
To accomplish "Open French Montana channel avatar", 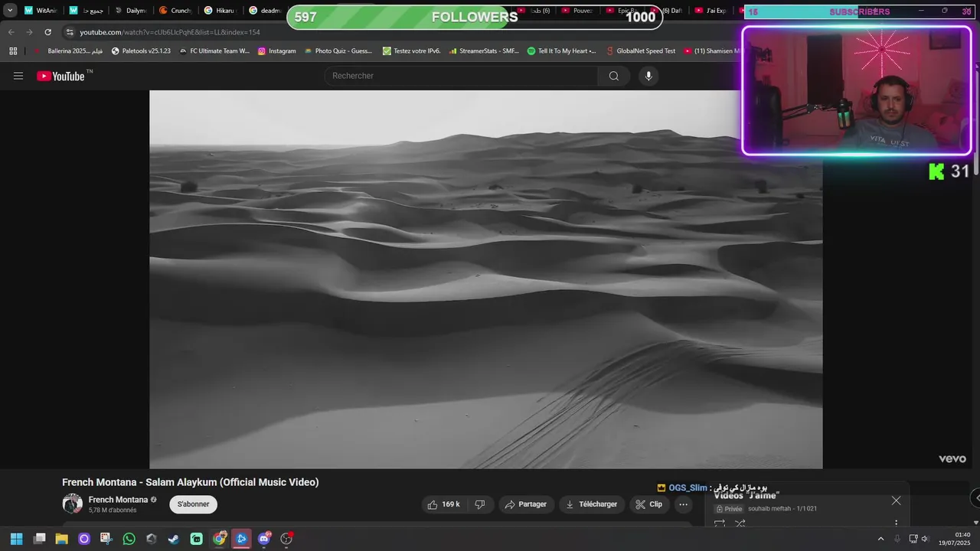I will click(72, 504).
